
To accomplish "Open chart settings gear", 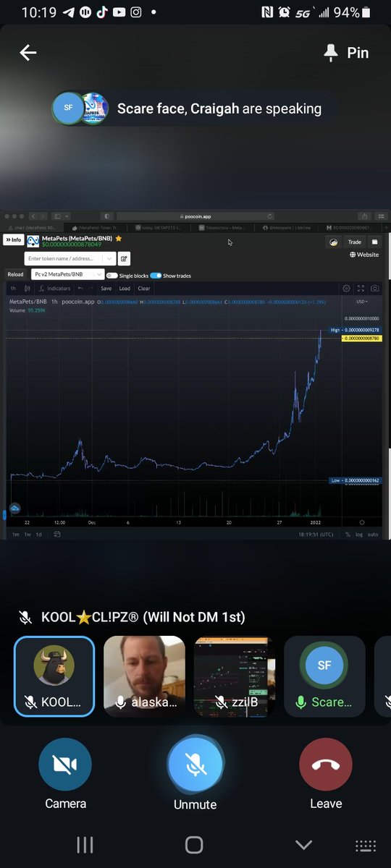I will 346,288.
